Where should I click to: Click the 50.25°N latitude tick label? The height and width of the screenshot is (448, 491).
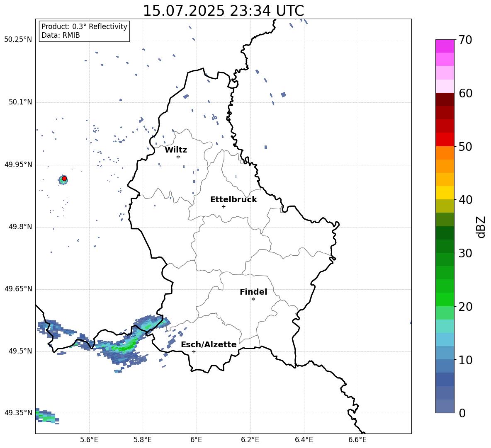(18, 40)
